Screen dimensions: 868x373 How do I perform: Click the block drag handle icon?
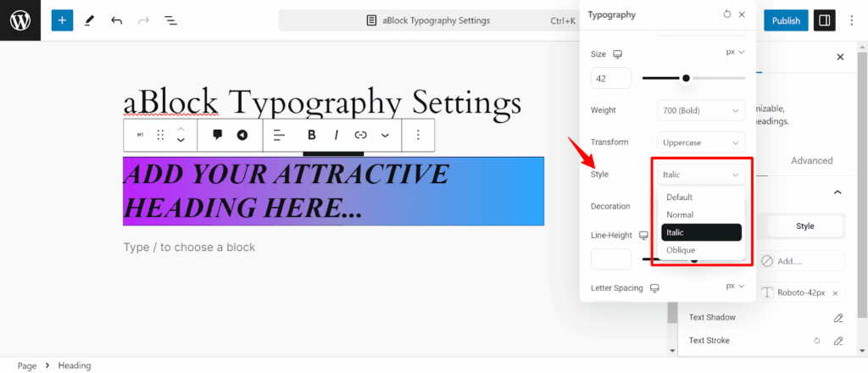[x=160, y=135]
